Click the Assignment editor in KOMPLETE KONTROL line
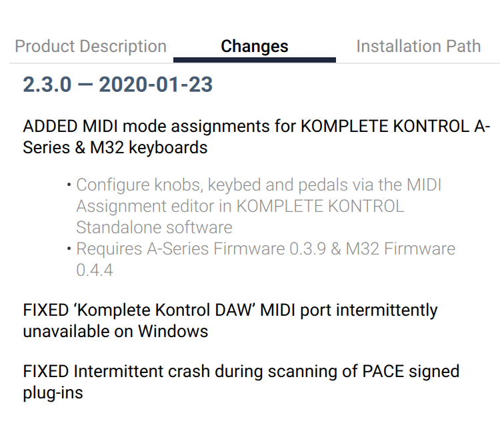Screen dimensions: 504x425 [x=240, y=207]
